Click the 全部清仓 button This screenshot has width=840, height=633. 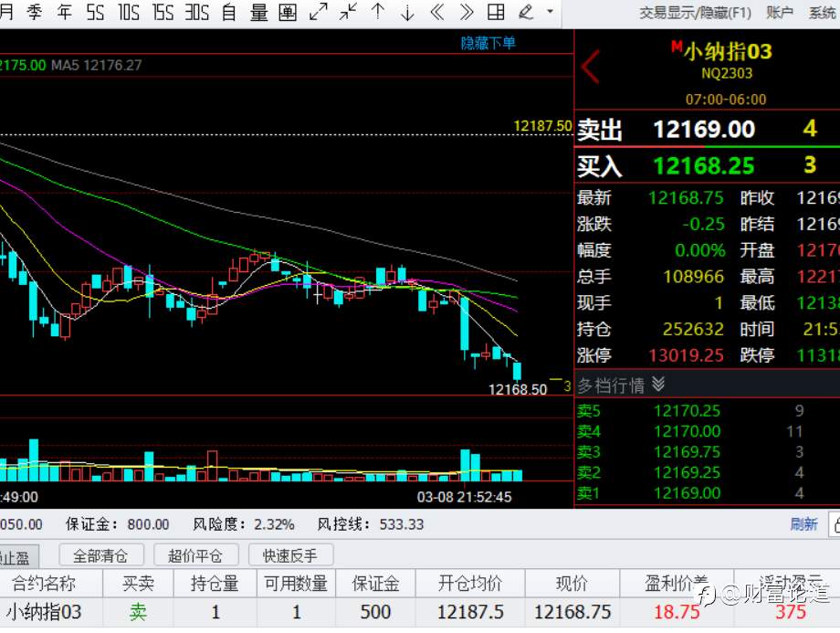[100, 555]
